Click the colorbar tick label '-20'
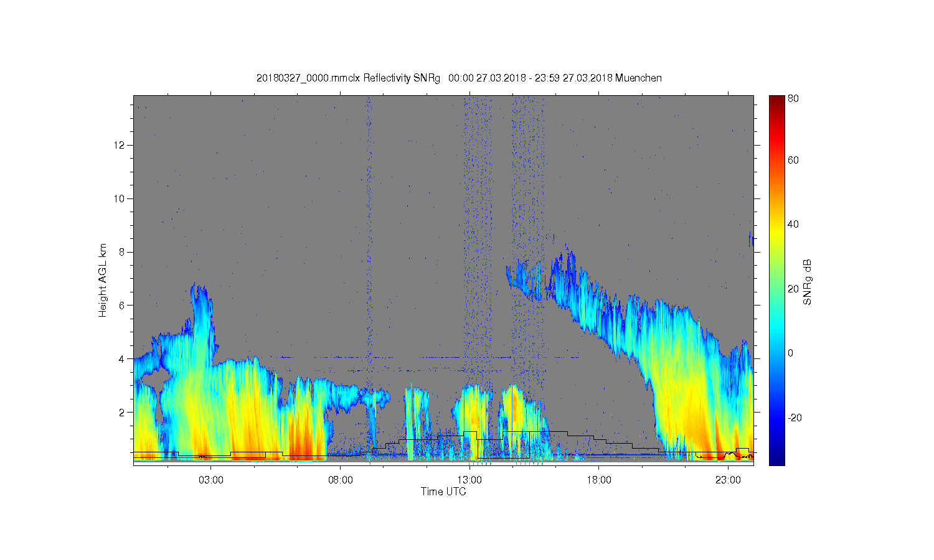The height and width of the screenshot is (560, 934). 795,418
